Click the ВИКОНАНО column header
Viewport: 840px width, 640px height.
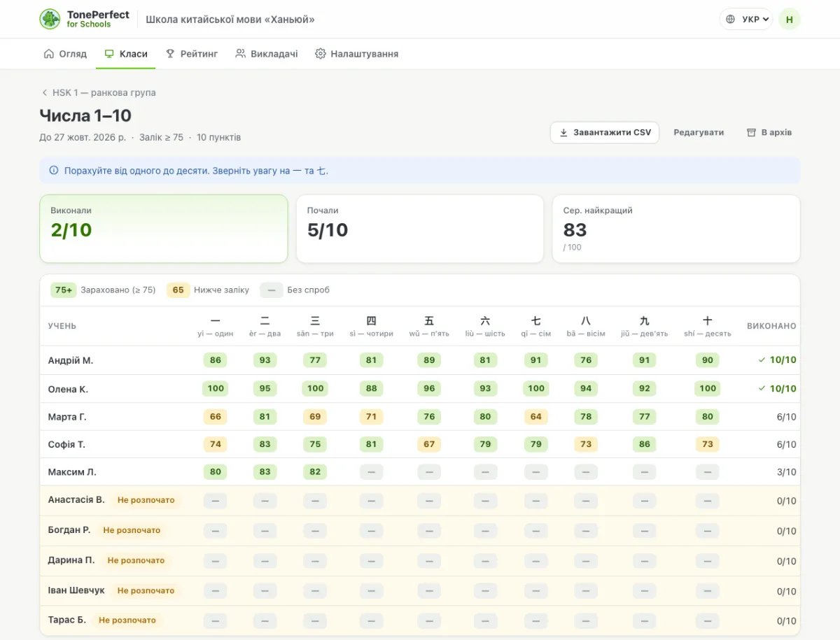[x=771, y=326]
